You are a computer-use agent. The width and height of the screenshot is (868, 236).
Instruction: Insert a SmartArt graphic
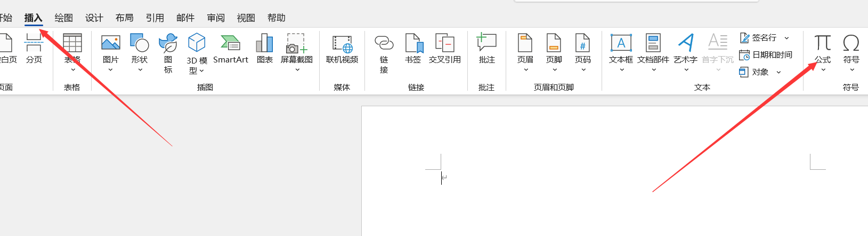pos(230,49)
